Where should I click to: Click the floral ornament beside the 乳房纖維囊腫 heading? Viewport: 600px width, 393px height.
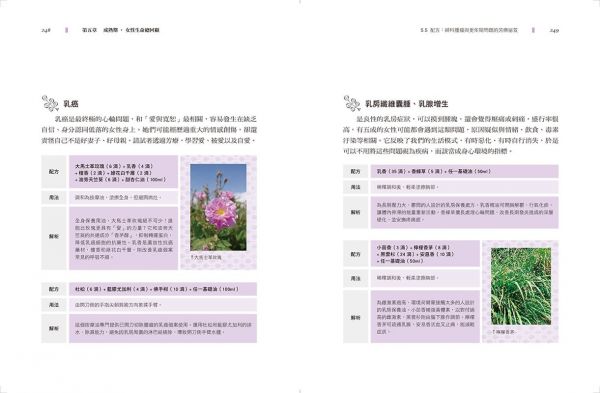click(352, 103)
